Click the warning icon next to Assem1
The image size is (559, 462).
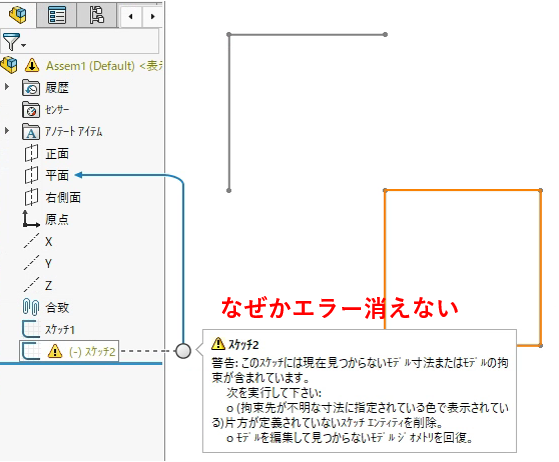click(32, 65)
